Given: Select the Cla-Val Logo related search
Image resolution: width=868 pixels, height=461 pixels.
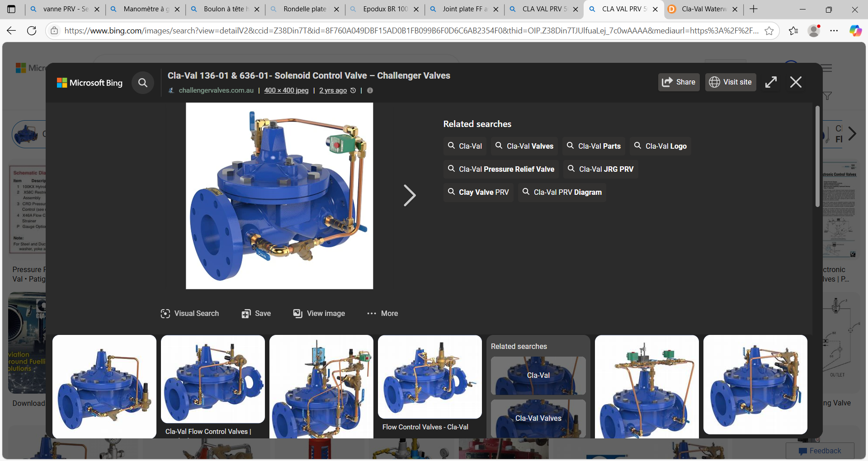Looking at the screenshot, I should click(660, 146).
